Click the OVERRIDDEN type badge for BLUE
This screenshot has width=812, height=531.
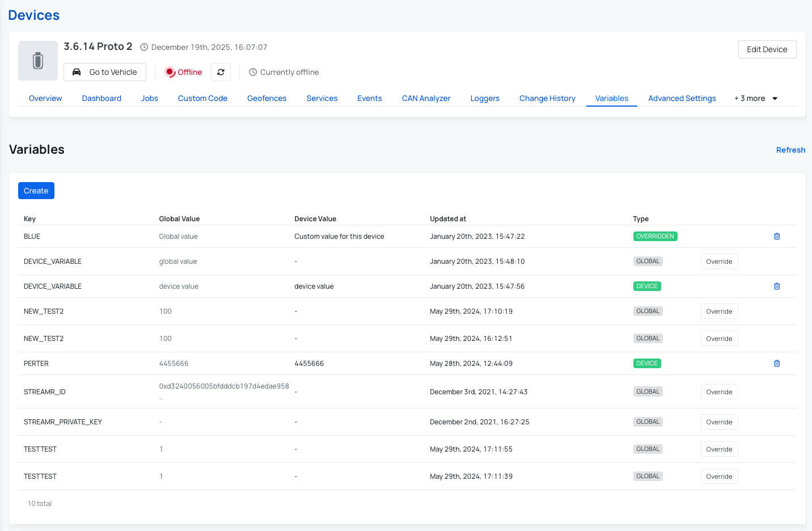[655, 237]
